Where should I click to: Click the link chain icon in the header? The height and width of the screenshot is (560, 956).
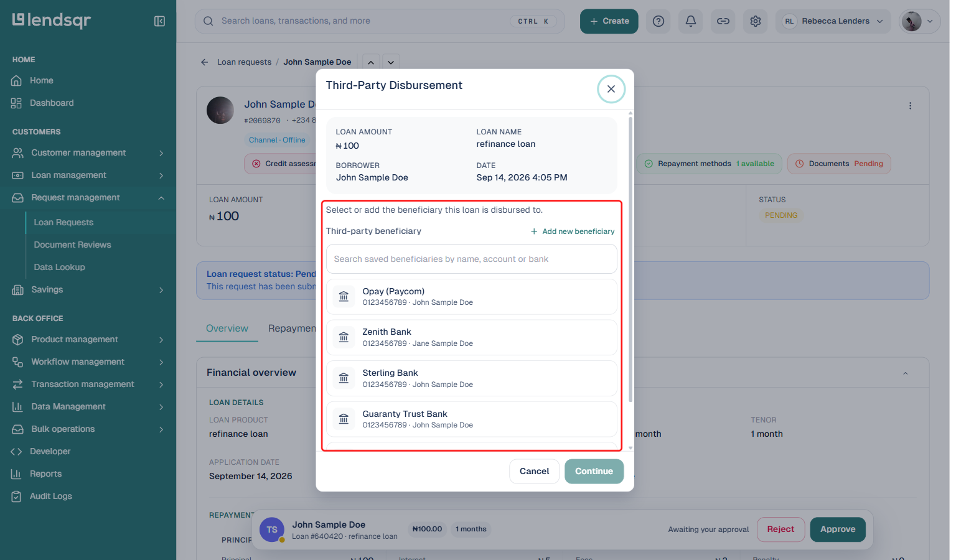click(x=723, y=21)
